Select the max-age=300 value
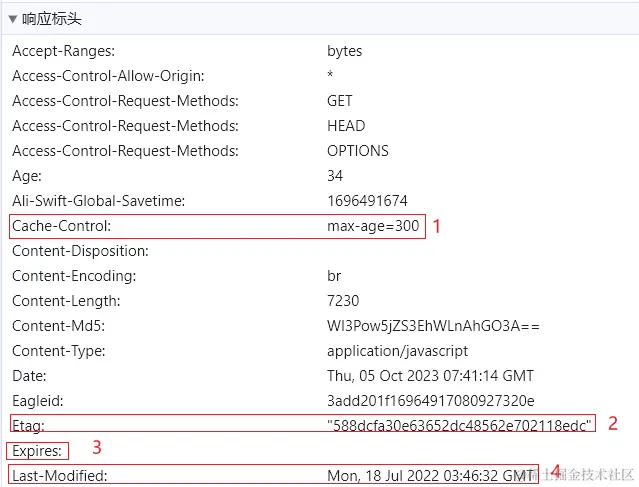The image size is (639, 487). [x=373, y=226]
